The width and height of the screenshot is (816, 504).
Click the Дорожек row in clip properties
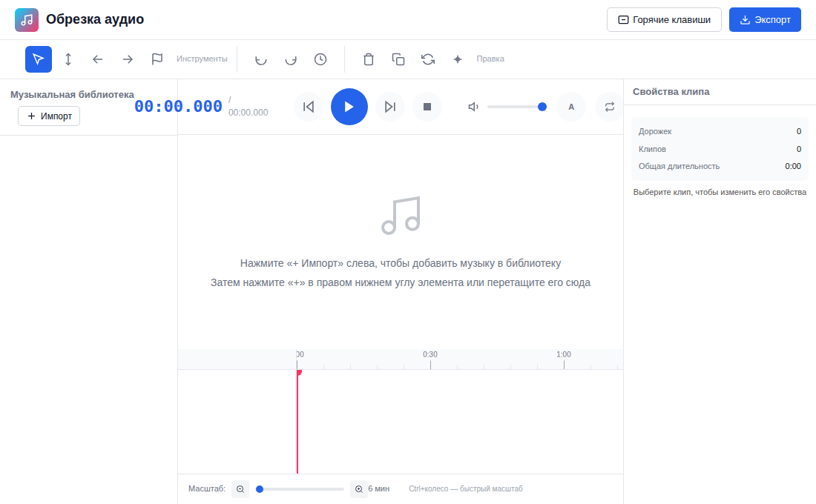point(720,132)
